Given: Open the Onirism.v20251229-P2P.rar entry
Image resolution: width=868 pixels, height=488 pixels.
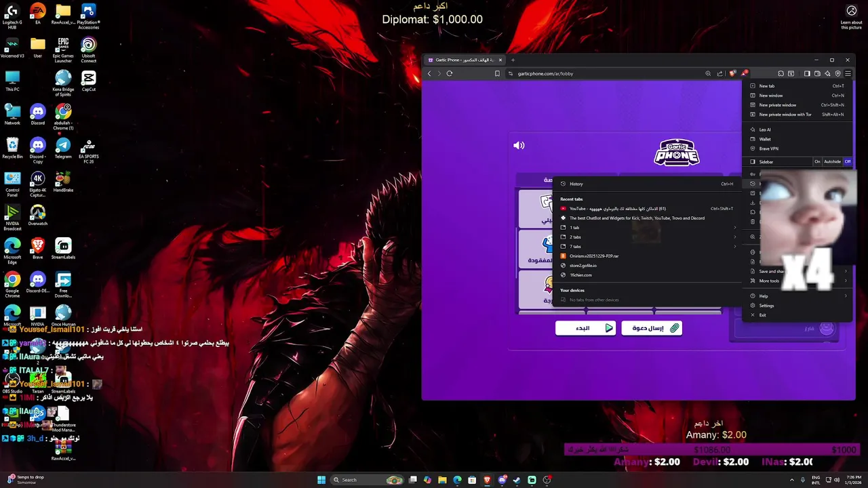Looking at the screenshot, I should pyautogui.click(x=648, y=256).
